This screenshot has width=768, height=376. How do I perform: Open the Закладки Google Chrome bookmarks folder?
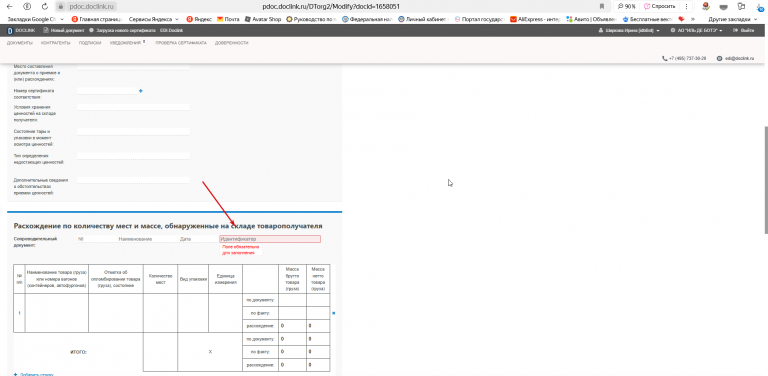(35, 19)
